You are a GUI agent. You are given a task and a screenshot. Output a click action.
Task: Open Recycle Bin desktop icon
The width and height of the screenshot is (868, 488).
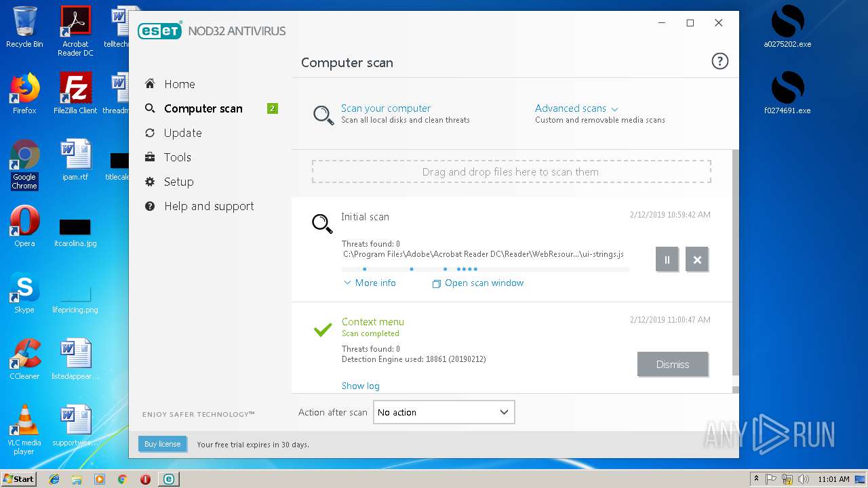[24, 27]
